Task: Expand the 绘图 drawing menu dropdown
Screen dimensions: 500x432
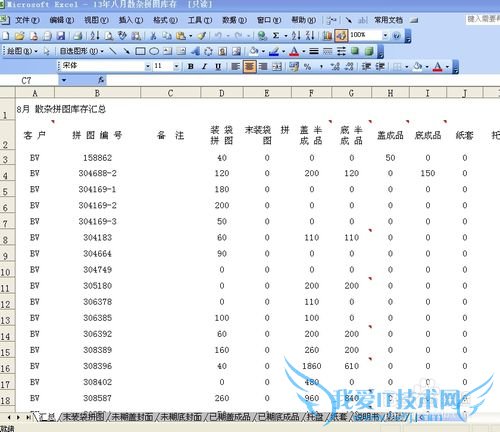Action: point(22,51)
